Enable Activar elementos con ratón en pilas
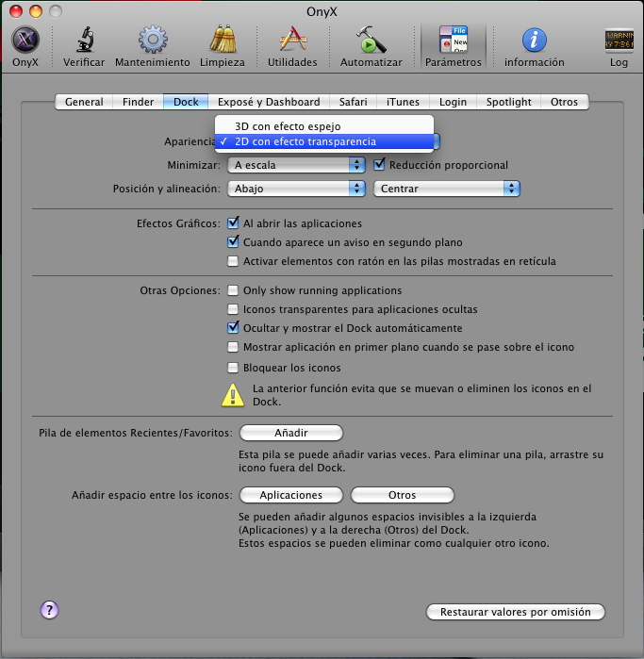The image size is (644, 659). pyautogui.click(x=233, y=261)
